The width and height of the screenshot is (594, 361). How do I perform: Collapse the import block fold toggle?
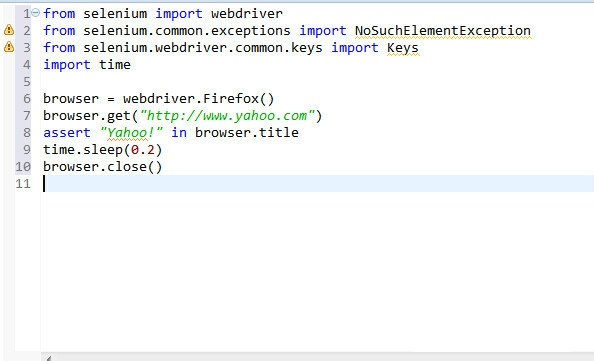pyautogui.click(x=36, y=13)
